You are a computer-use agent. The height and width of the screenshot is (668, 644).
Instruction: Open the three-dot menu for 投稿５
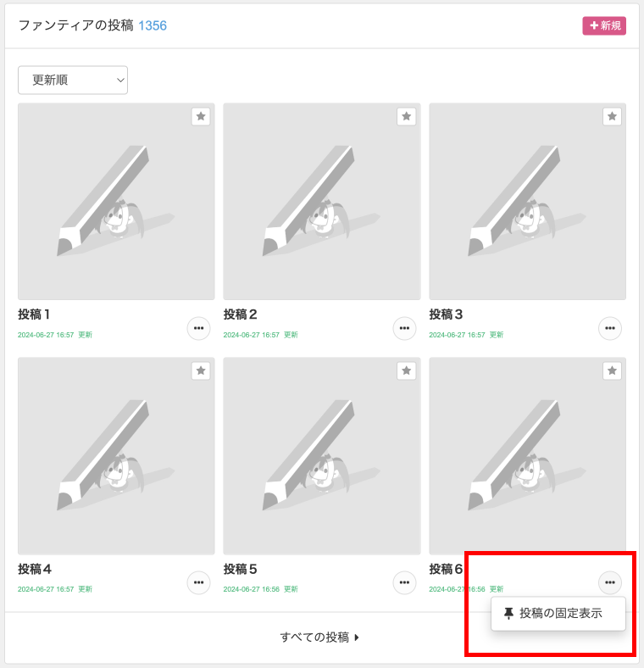click(404, 582)
